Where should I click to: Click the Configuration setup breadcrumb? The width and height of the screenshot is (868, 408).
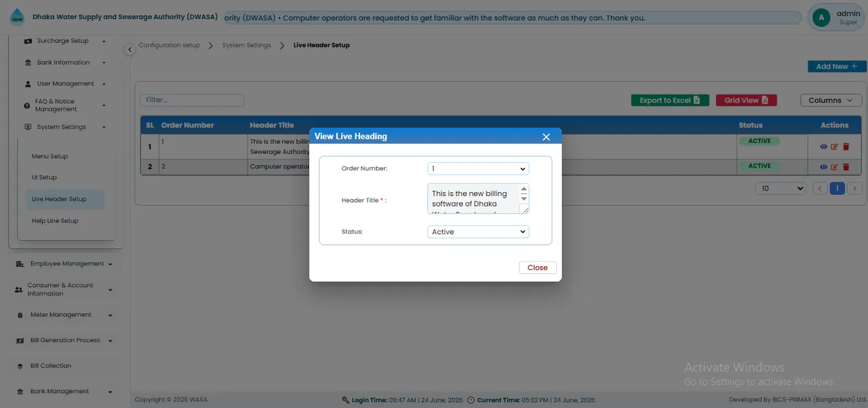point(169,45)
